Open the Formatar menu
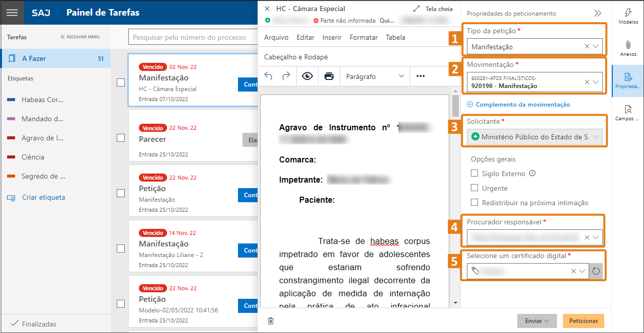 click(x=363, y=37)
